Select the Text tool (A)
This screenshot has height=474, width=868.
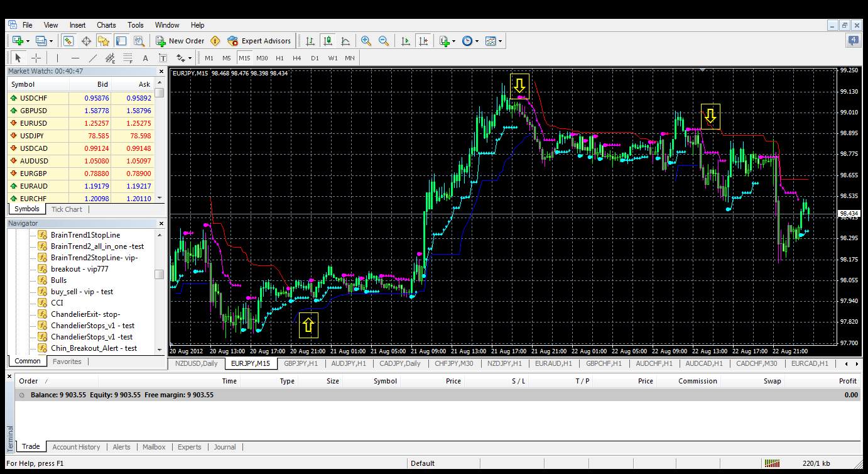coord(145,58)
